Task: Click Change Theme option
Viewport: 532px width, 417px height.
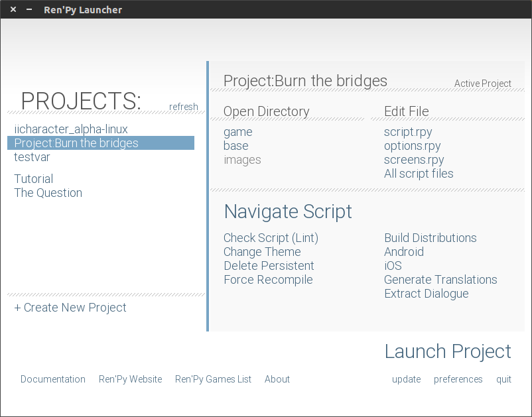Action: pos(262,252)
